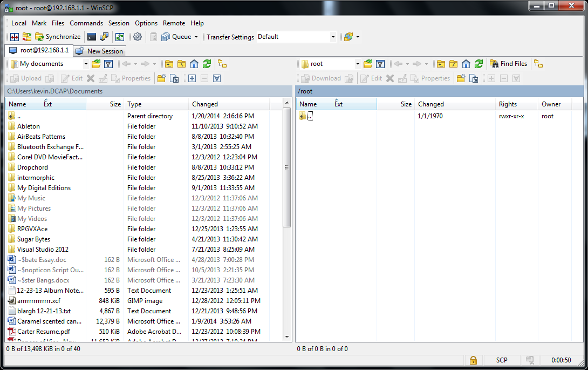Screen dimensions: 588x370
Task: Click local file list scrollbar thumb
Action: [x=287, y=167]
